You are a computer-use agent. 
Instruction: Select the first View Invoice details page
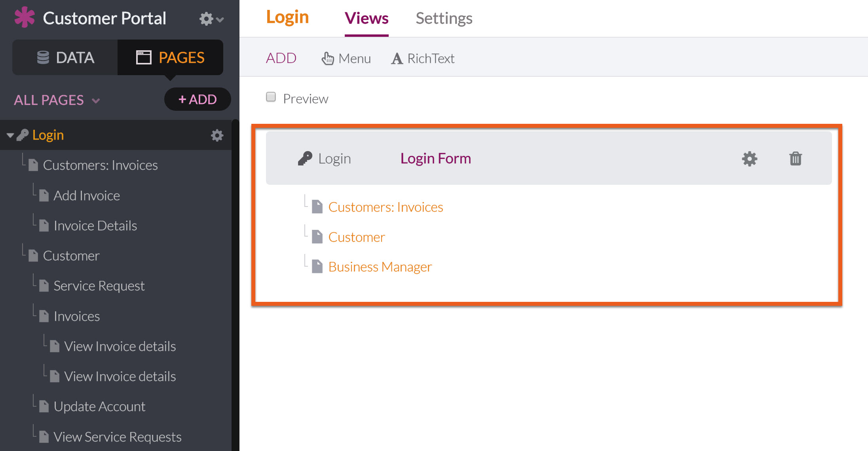[120, 346]
